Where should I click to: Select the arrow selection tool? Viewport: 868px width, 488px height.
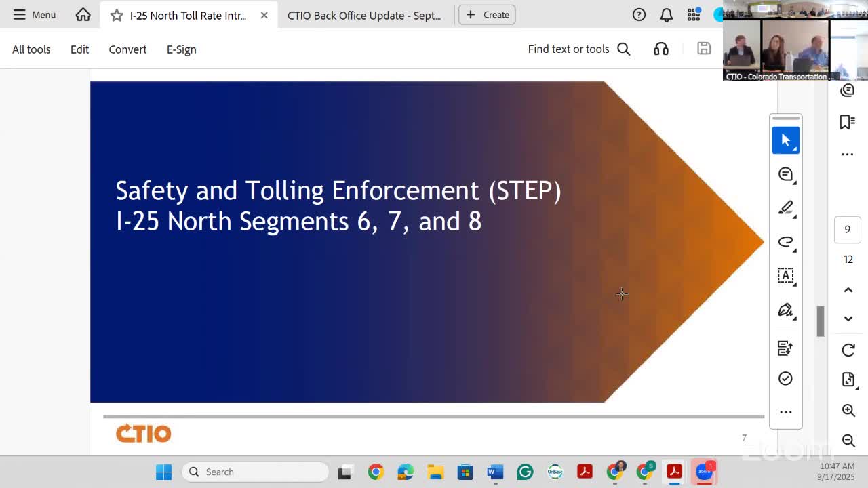pos(785,140)
